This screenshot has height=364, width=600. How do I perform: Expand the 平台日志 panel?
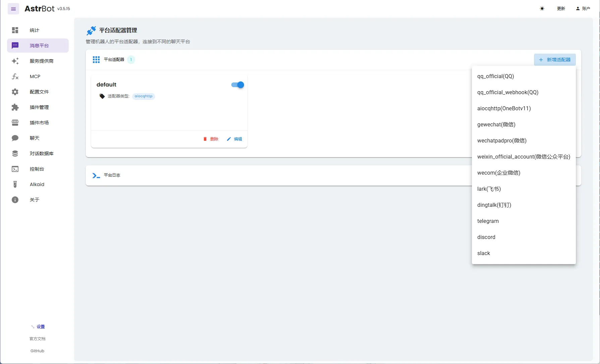click(x=334, y=175)
